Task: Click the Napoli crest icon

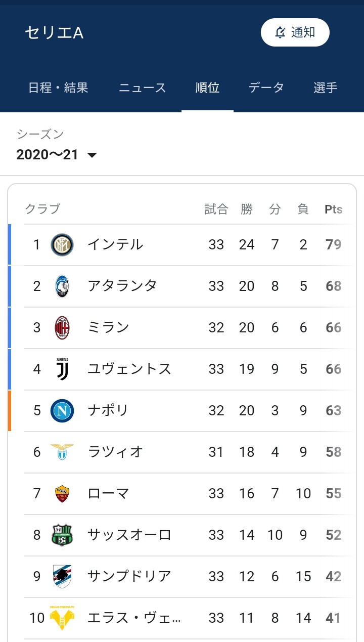Action: 62,411
